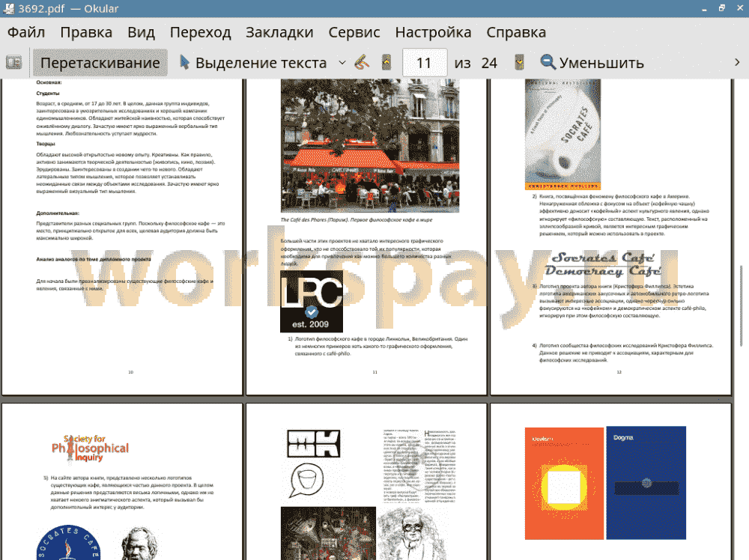
Task: Open the Файл menu
Action: pyautogui.click(x=26, y=32)
